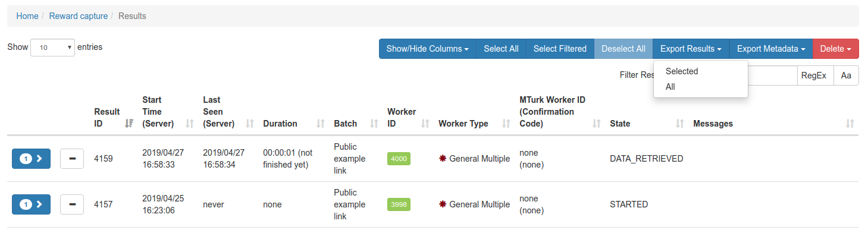868x230 pixels.
Task: Toggle the Export Results dropdown
Action: [691, 49]
